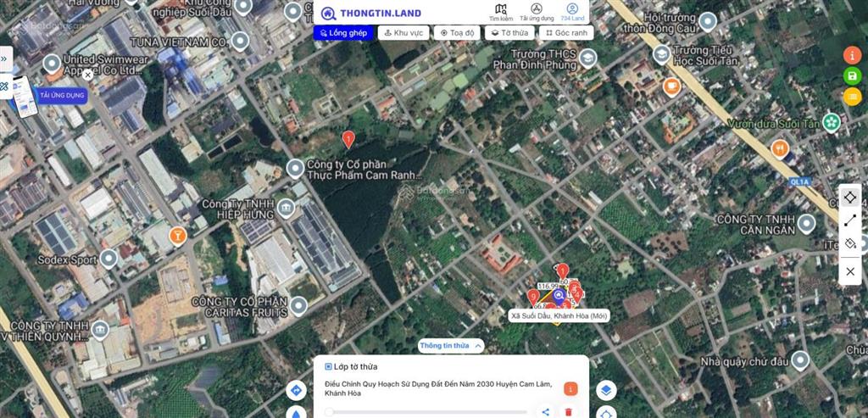Click the orange bar cocktail pin

pos(178,236)
